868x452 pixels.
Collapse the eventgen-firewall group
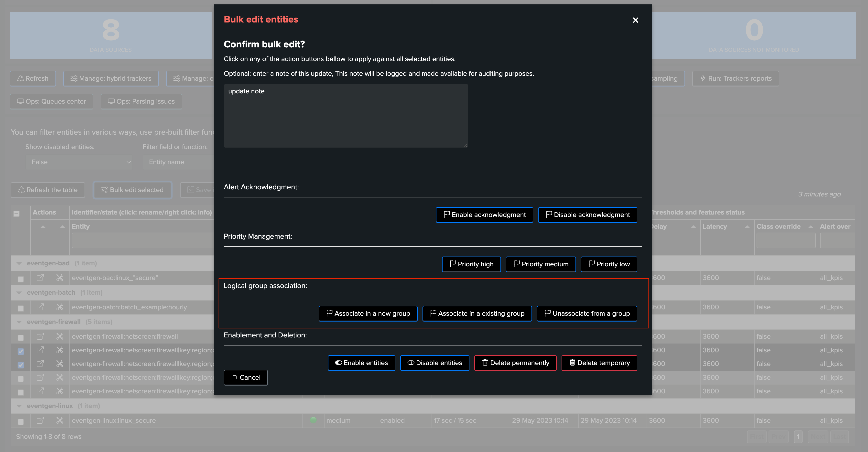(x=19, y=322)
